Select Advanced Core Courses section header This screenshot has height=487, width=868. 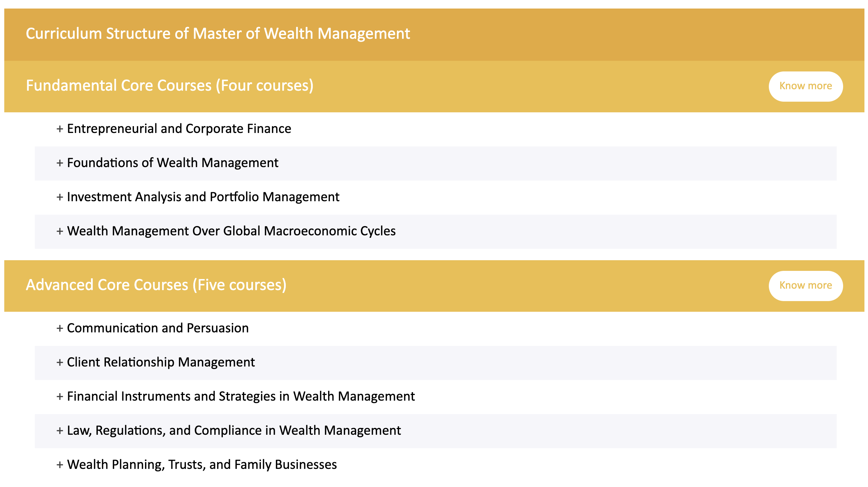pyautogui.click(x=434, y=286)
